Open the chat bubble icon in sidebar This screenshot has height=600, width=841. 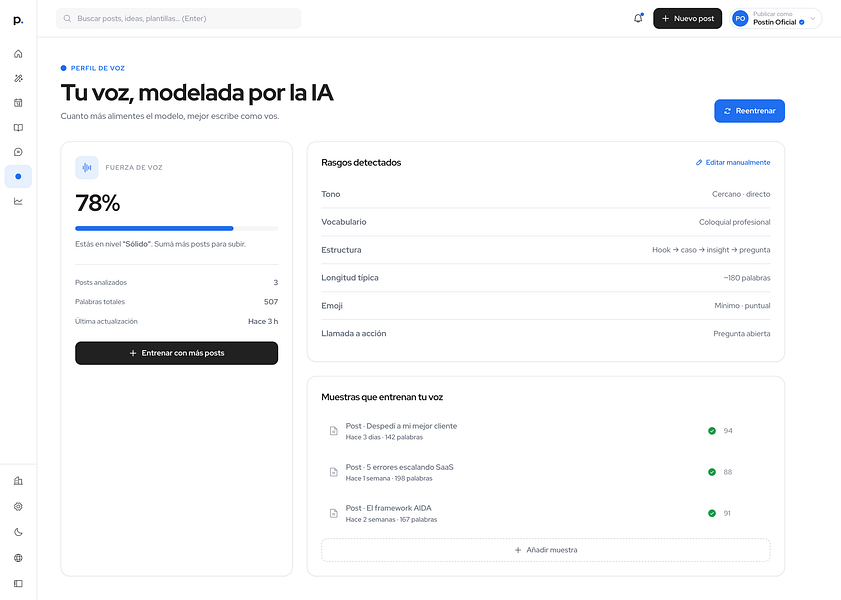(18, 152)
